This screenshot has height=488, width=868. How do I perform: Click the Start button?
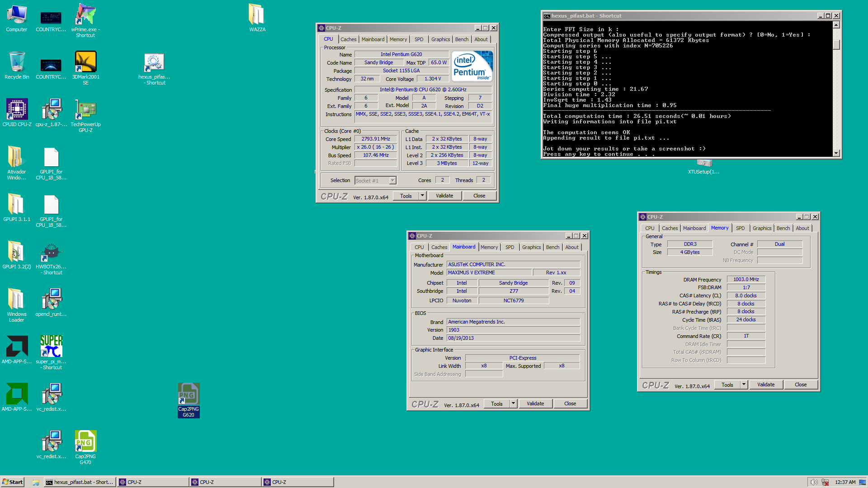(x=12, y=482)
